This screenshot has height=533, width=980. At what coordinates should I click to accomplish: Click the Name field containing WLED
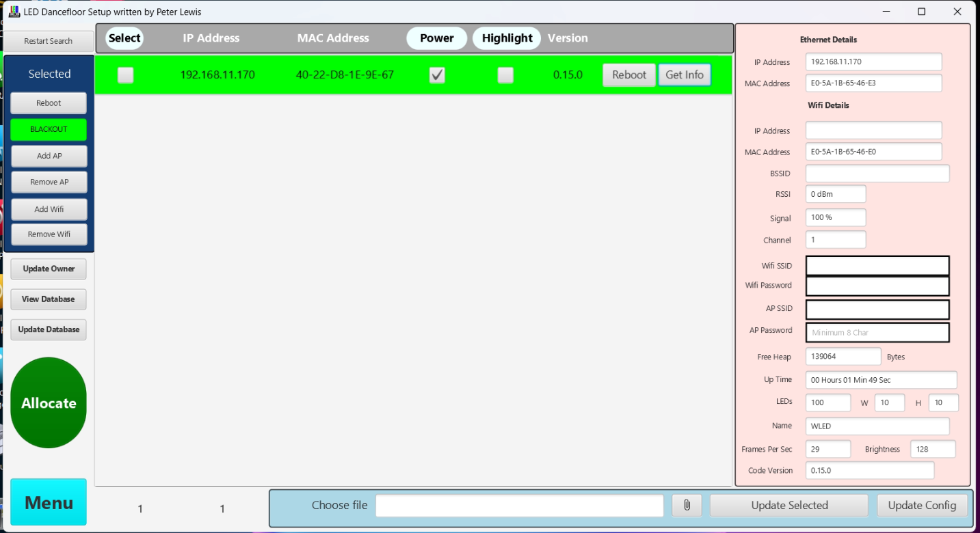pyautogui.click(x=877, y=426)
